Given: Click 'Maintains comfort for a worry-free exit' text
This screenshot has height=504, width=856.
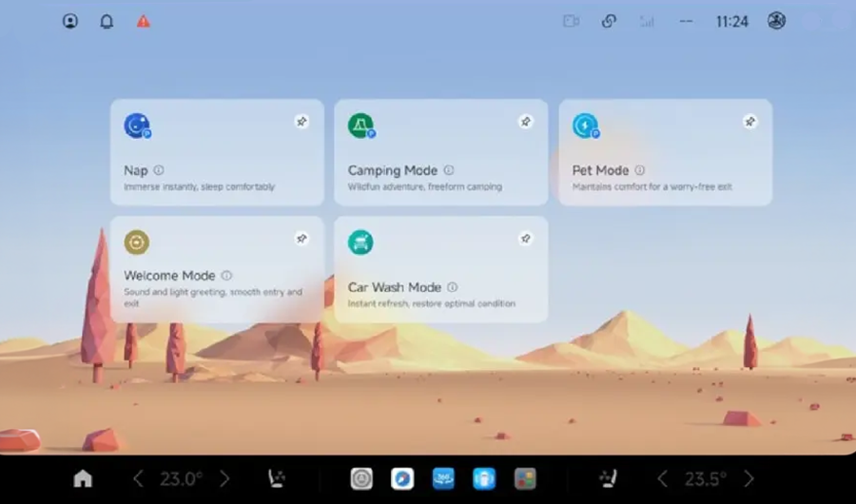Looking at the screenshot, I should [x=652, y=186].
